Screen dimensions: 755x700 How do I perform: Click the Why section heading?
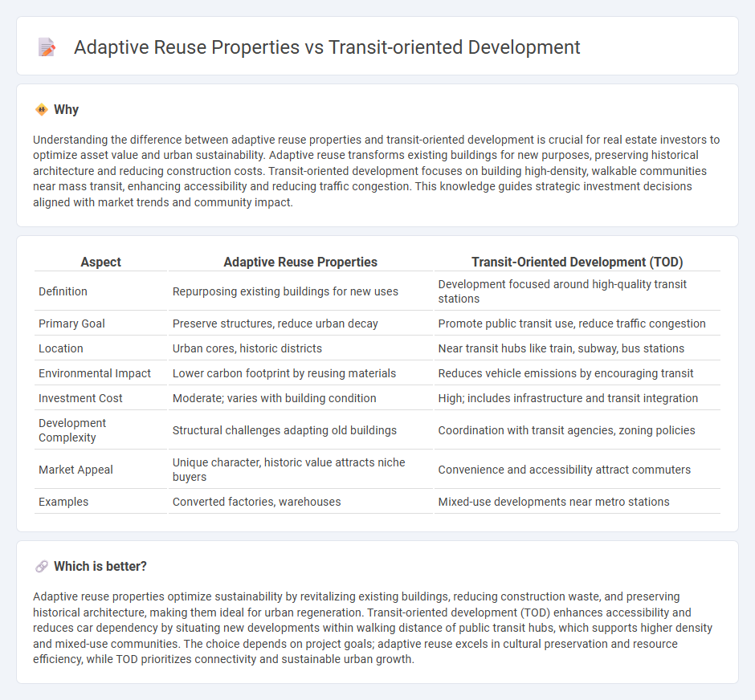pyautogui.click(x=66, y=110)
